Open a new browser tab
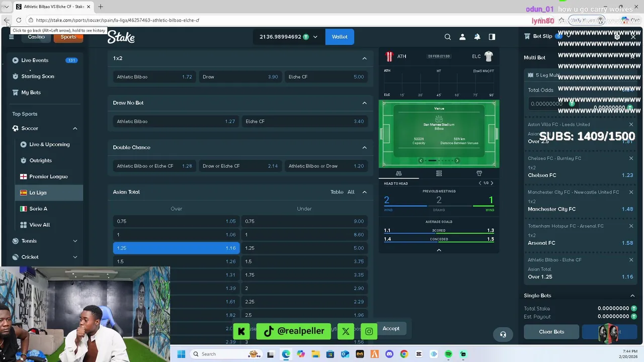Viewport: 644px width, 362px height. [x=100, y=7]
